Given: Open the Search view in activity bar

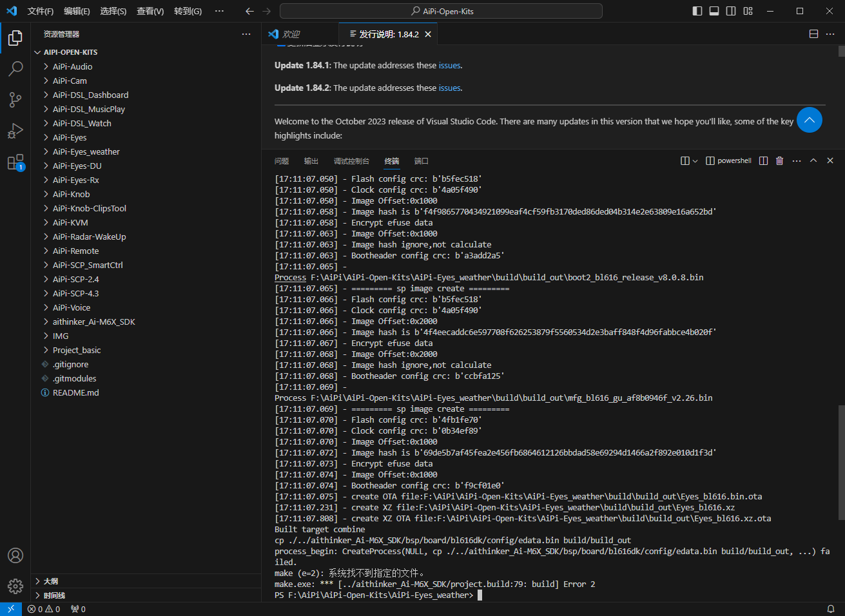Looking at the screenshot, I should coord(15,69).
